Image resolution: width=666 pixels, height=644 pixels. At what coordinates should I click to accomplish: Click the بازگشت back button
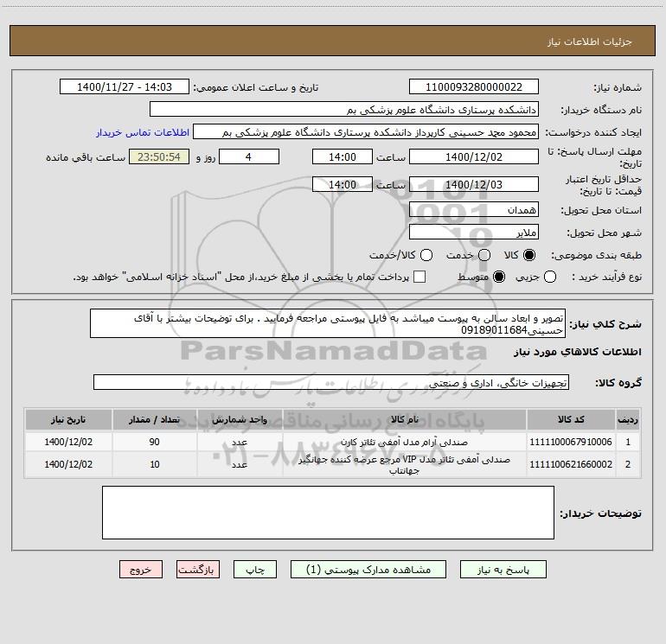pyautogui.click(x=198, y=570)
